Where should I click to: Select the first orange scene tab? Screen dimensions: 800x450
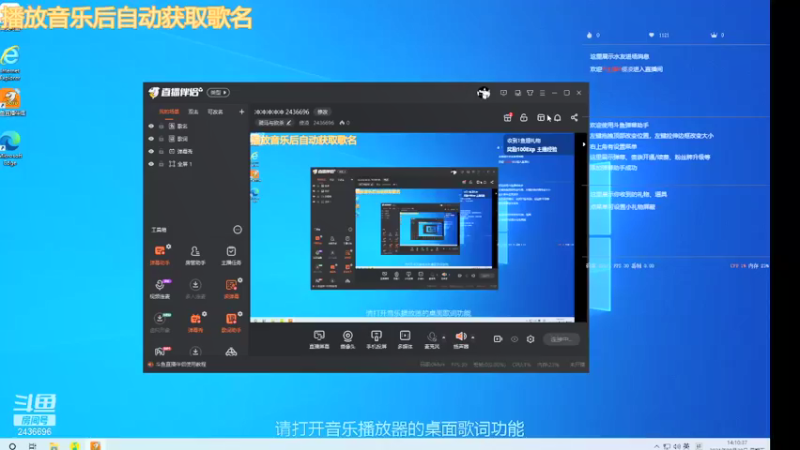pyautogui.click(x=169, y=112)
